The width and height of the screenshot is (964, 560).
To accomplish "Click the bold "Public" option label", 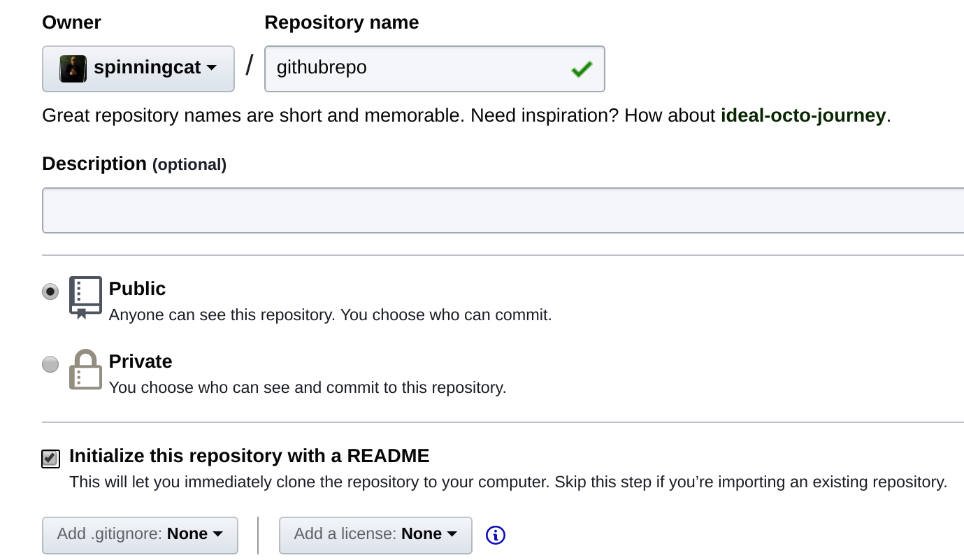I will pos(137,289).
